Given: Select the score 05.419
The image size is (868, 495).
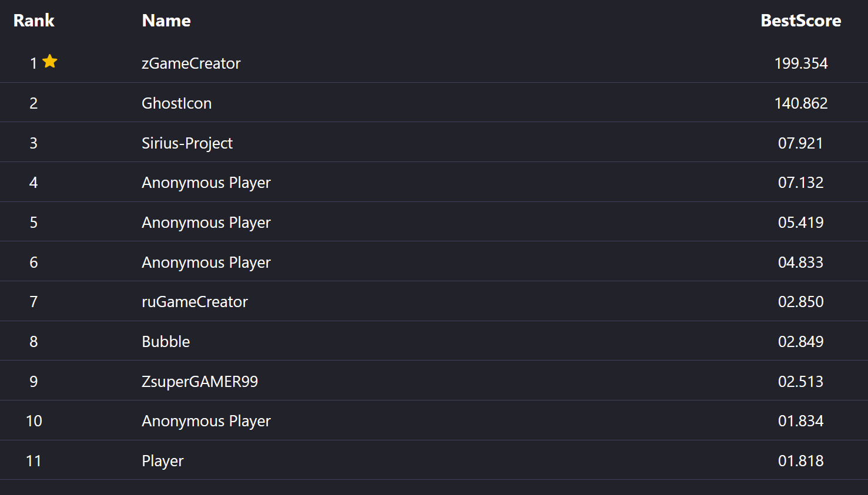Looking at the screenshot, I should [x=800, y=223].
